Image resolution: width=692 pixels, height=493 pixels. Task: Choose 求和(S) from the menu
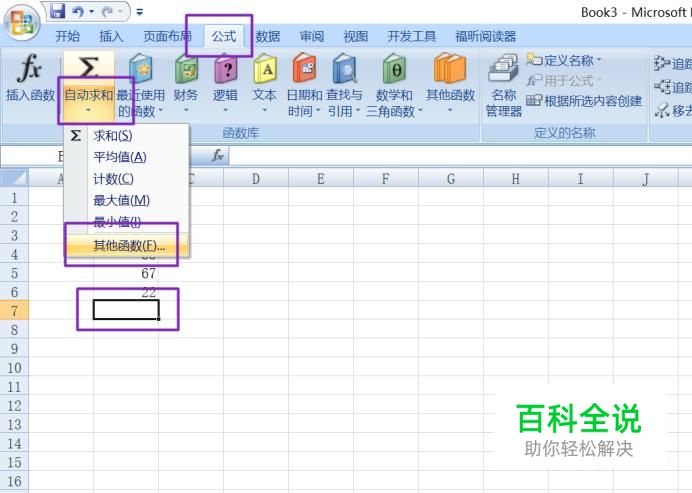(x=127, y=135)
